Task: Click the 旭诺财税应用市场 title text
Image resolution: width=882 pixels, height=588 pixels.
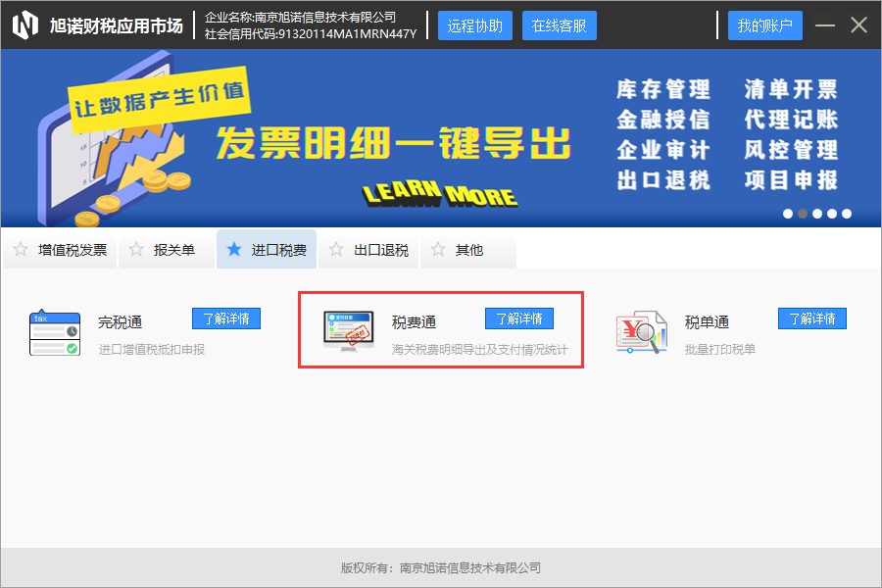Action: point(117,25)
